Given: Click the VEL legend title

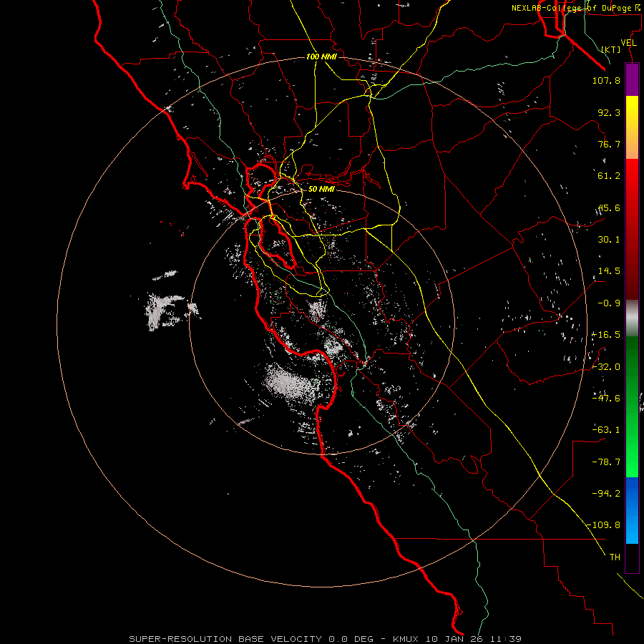Looking at the screenshot, I should (x=629, y=43).
